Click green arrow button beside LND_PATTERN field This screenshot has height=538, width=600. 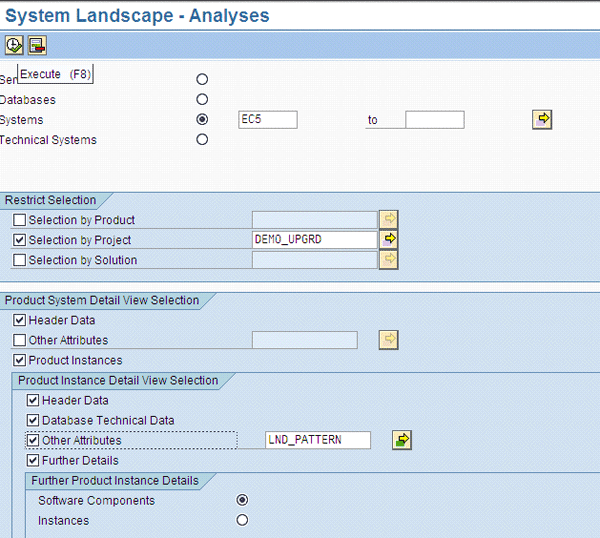coord(402,440)
